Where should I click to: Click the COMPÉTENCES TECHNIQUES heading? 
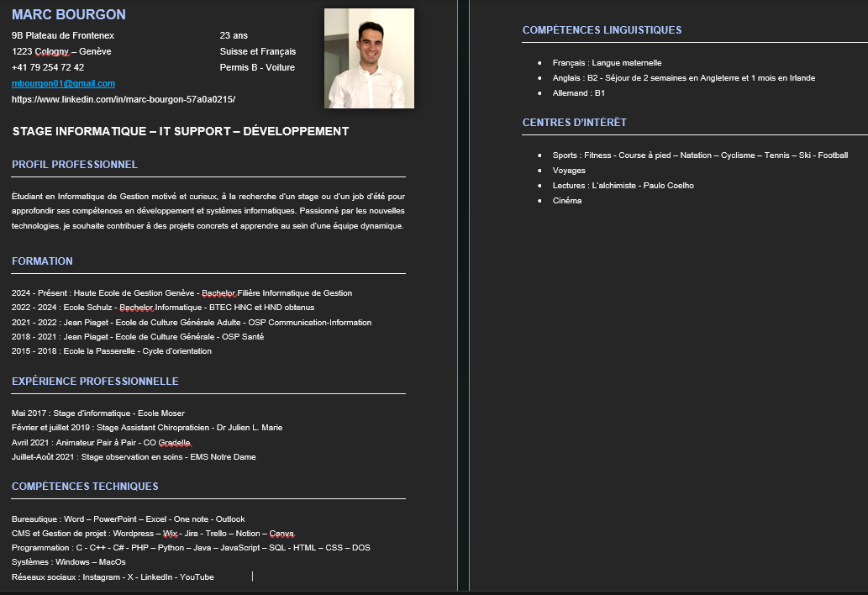[85, 487]
